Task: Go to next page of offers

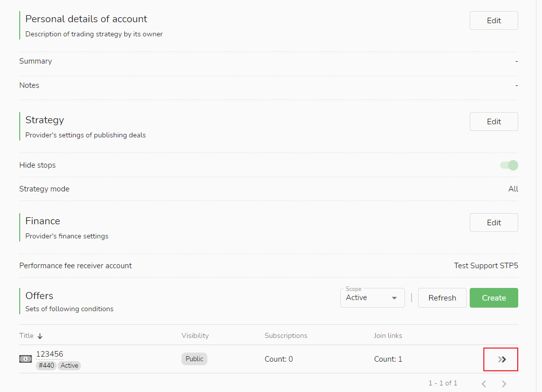Action: tap(504, 384)
